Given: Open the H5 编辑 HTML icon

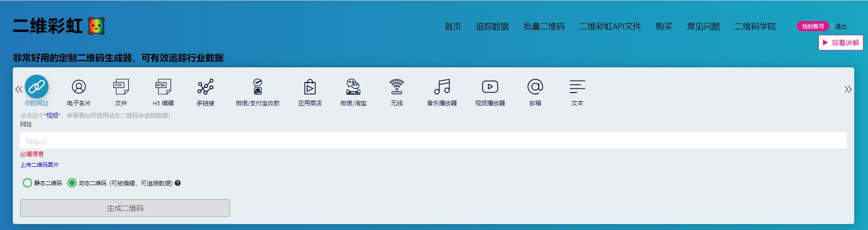Looking at the screenshot, I should (x=163, y=87).
